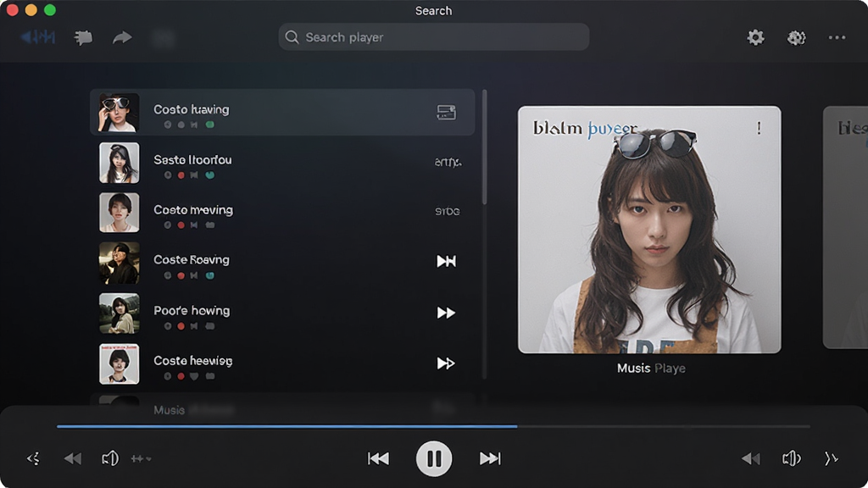The width and height of the screenshot is (868, 488).
Task: Click the icon at far bottom right corner
Action: 831,458
